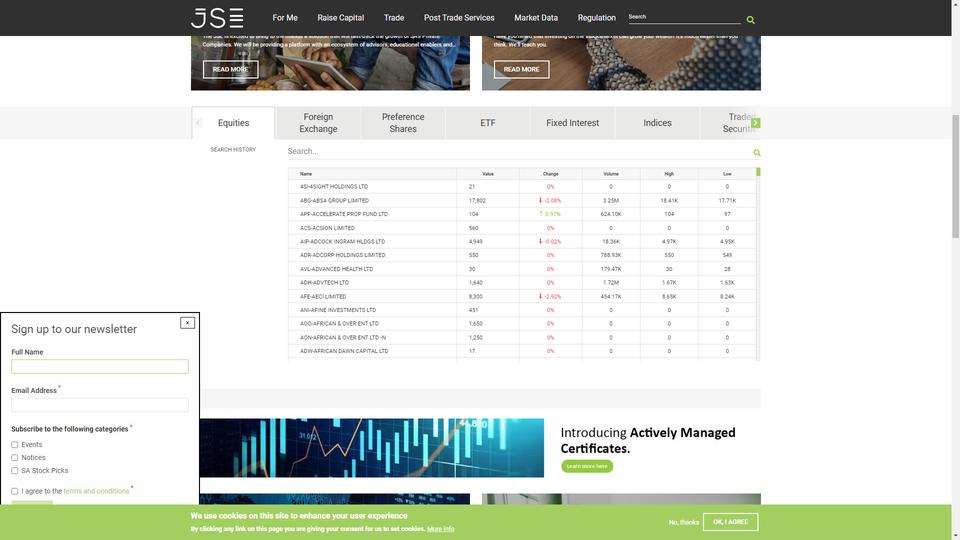Select the AOO-AFRICAN & OVER ENT LTD row
Screen dimensions: 960x540
tap(522, 323)
